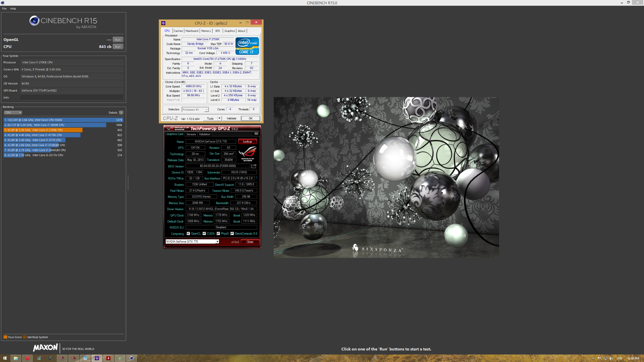Open the pencil-and-picture taskbar app
Viewport: 644px width, 362px height.
click(39, 358)
